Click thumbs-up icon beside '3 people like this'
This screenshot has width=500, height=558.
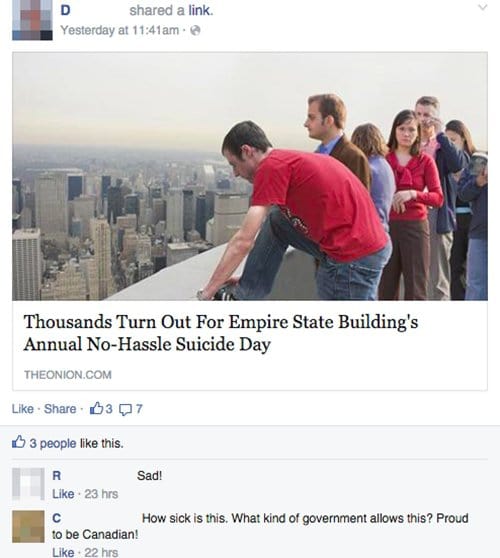(x=19, y=442)
